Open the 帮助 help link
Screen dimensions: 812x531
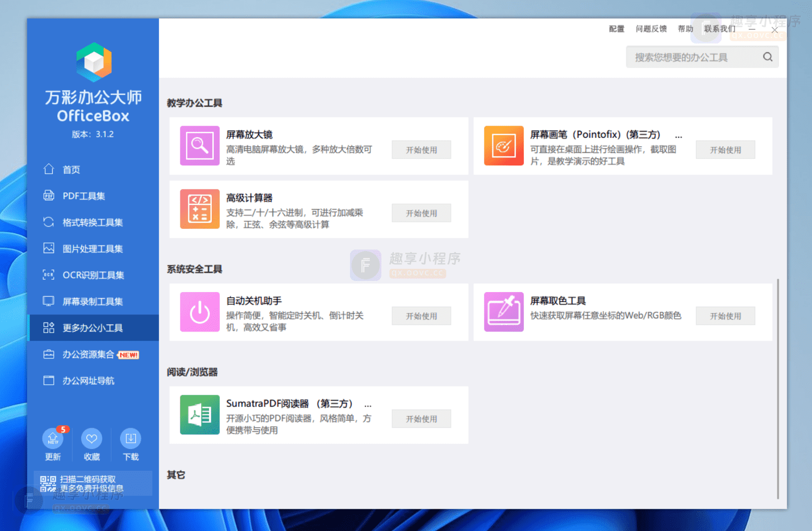685,29
